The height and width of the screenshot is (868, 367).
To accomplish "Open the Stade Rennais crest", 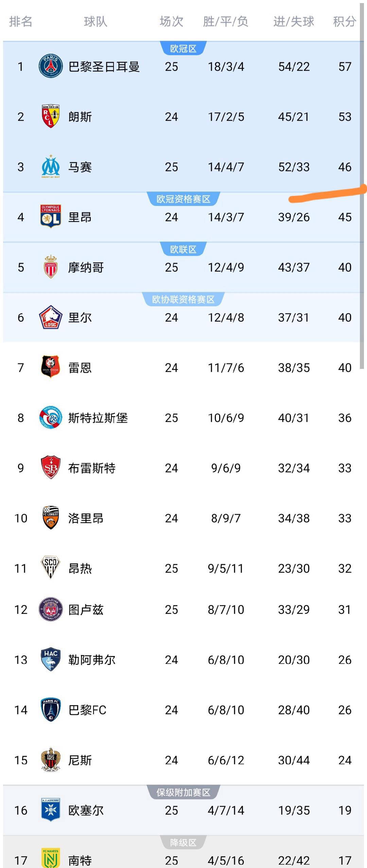I will click(x=51, y=367).
